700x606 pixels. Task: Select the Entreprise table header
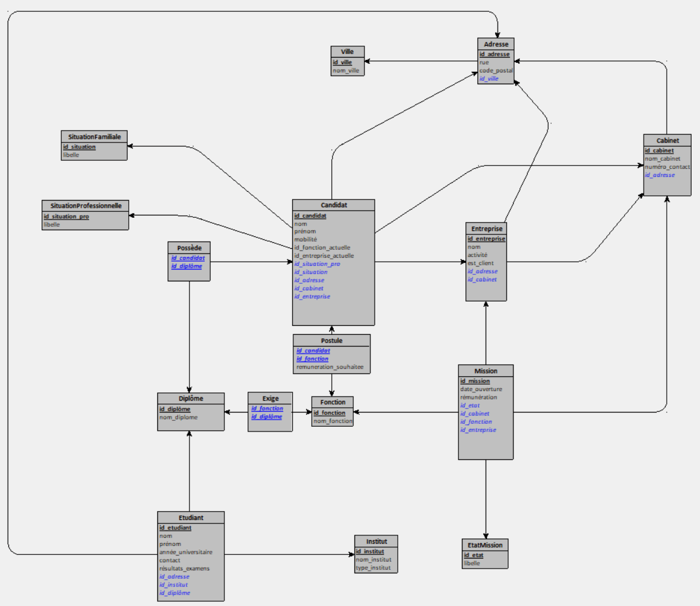click(x=486, y=229)
